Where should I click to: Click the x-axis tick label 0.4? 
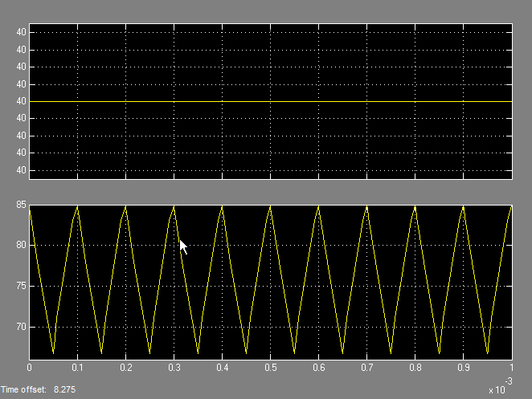223,368
